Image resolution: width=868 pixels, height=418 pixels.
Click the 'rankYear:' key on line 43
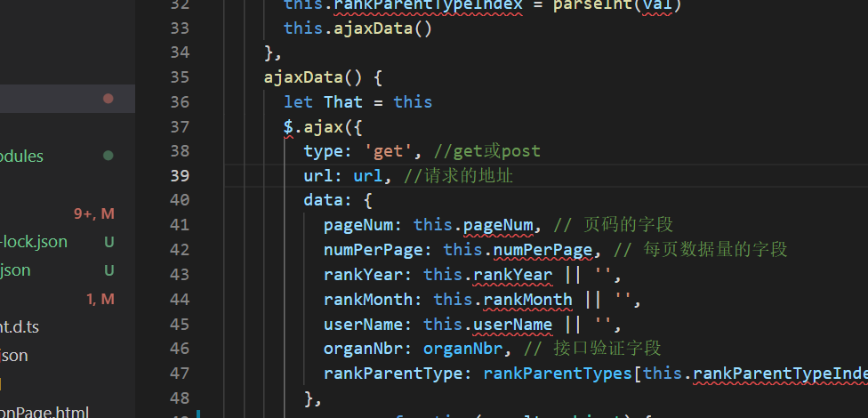tap(368, 275)
